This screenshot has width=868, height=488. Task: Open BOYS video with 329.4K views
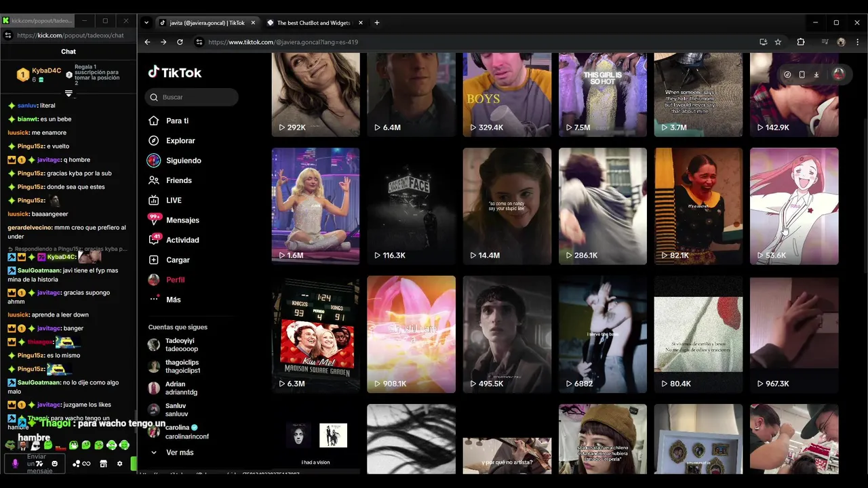click(507, 94)
